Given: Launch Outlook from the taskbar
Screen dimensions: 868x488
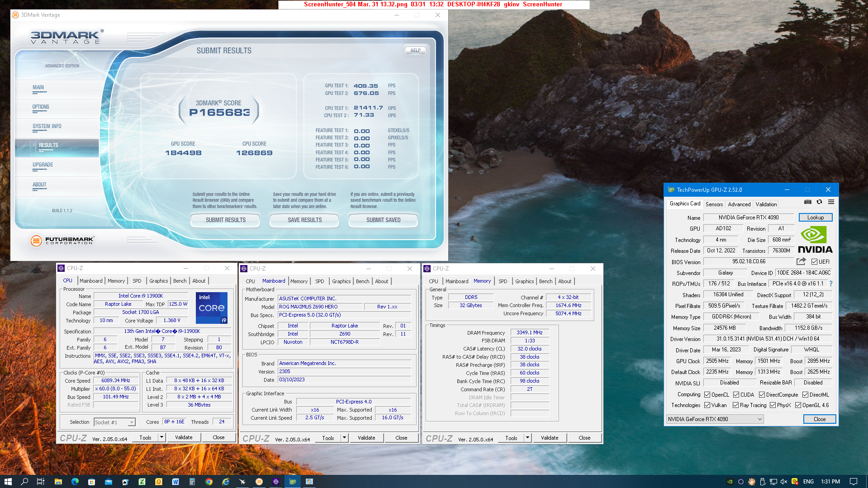Looking at the screenshot, I should click(x=159, y=482).
